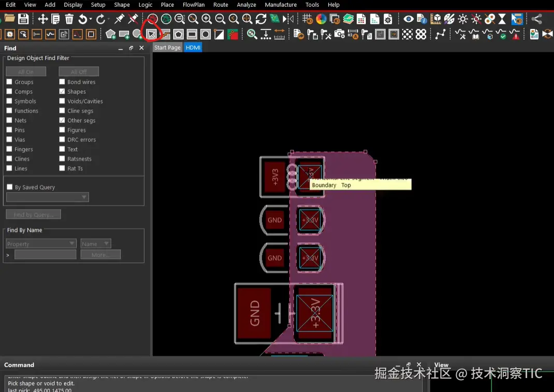
Task: Click the Dehighlight crossed sun icon
Action: pyautogui.click(x=476, y=19)
